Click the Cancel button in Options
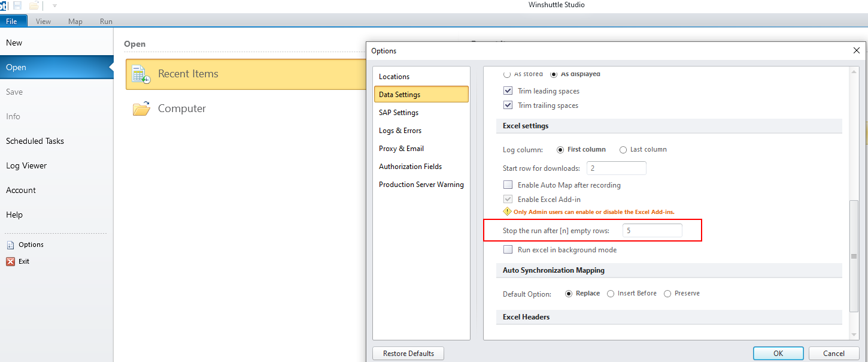The height and width of the screenshot is (362, 868). 834,354
